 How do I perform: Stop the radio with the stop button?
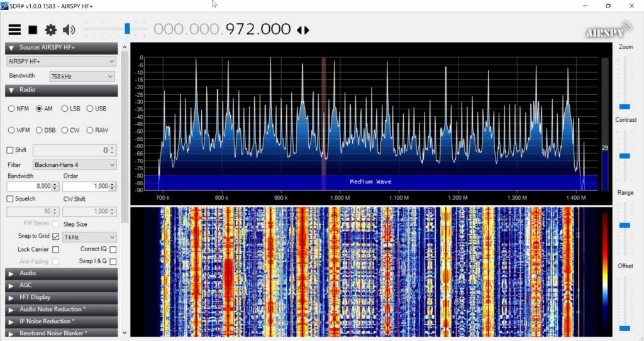coord(33,30)
